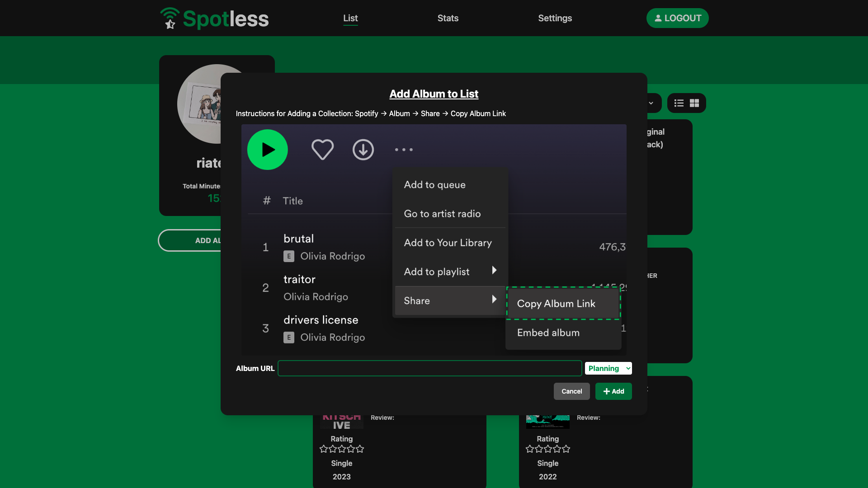Switch to grid view layout
Screen dimensions: 868x488
[x=695, y=103]
